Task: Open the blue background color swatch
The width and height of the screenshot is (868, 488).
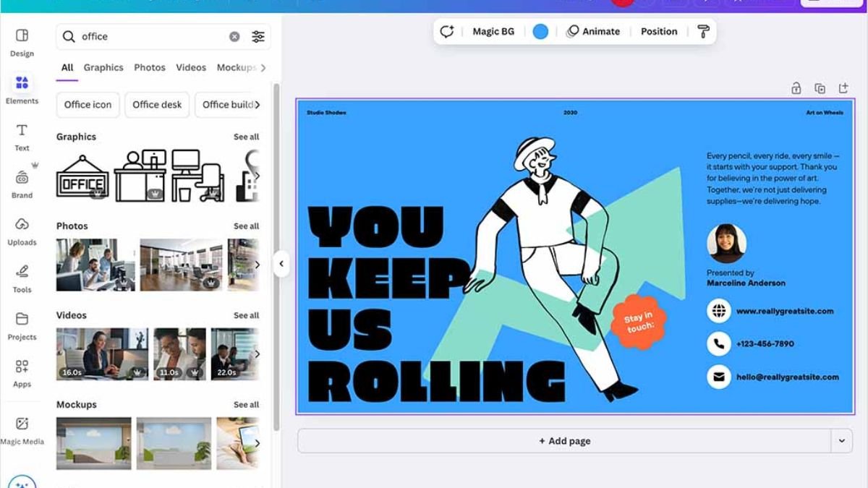Action: point(540,32)
